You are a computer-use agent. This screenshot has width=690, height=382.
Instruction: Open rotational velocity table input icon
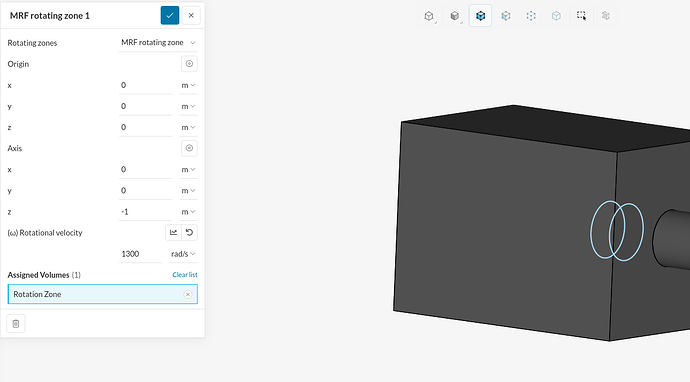coord(173,232)
